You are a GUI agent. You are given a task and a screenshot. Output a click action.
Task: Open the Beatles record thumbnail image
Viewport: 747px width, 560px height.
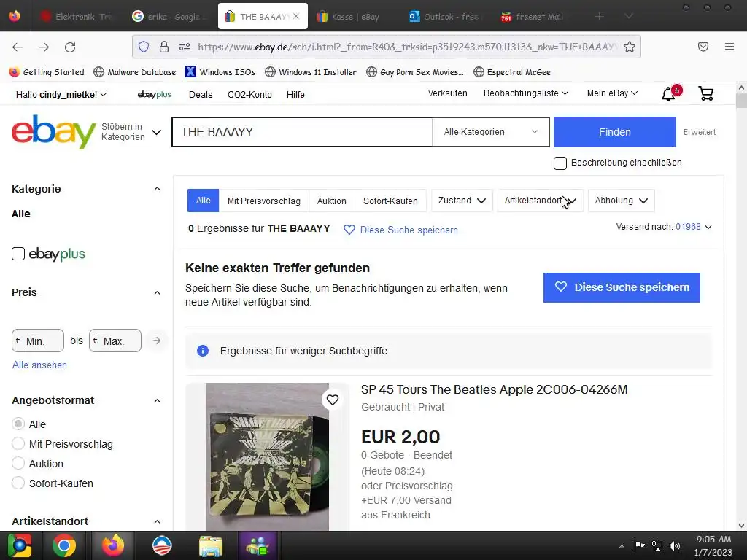coord(267,456)
